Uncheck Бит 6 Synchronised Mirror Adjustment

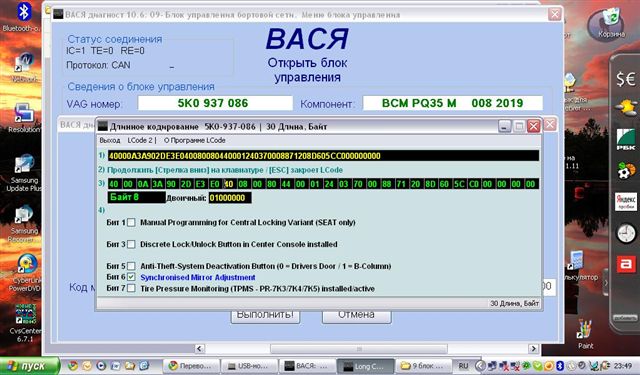coord(131,277)
